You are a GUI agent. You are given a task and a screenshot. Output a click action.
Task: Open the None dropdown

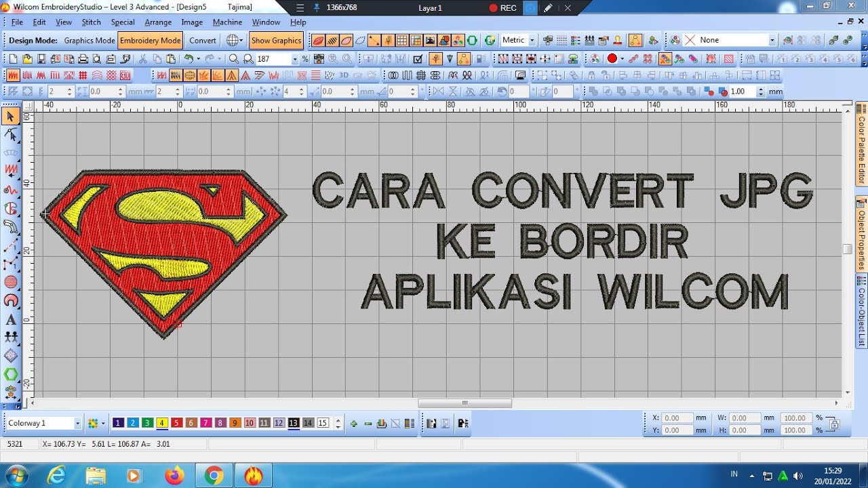[x=772, y=41]
